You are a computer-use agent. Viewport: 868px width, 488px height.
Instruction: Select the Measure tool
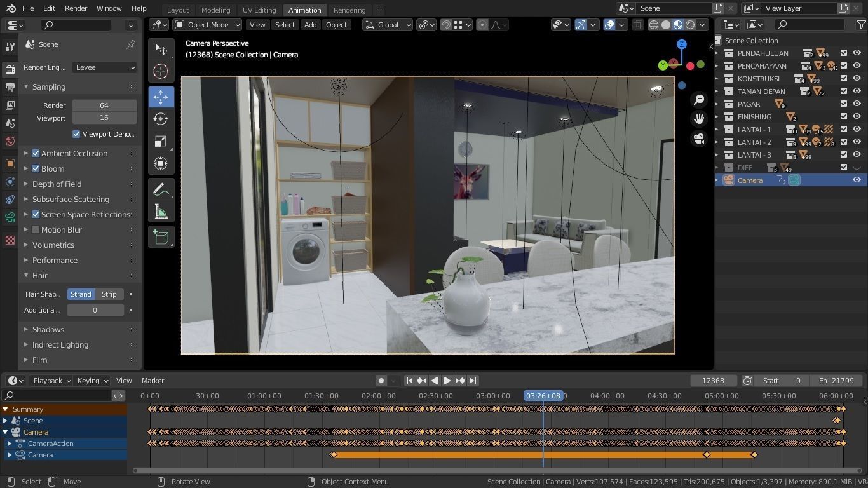161,212
